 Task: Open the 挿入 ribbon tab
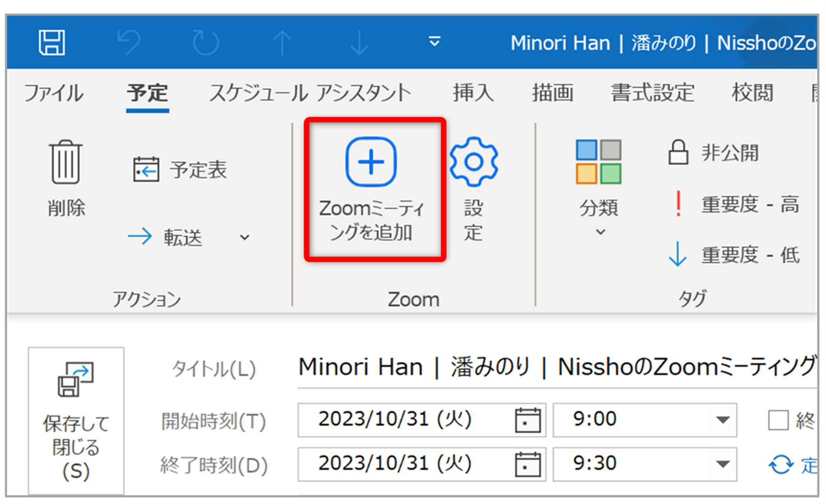pos(473,92)
